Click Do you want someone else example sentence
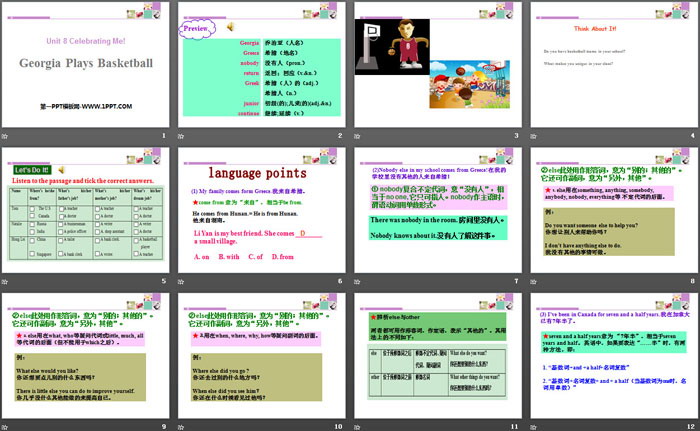 591,226
